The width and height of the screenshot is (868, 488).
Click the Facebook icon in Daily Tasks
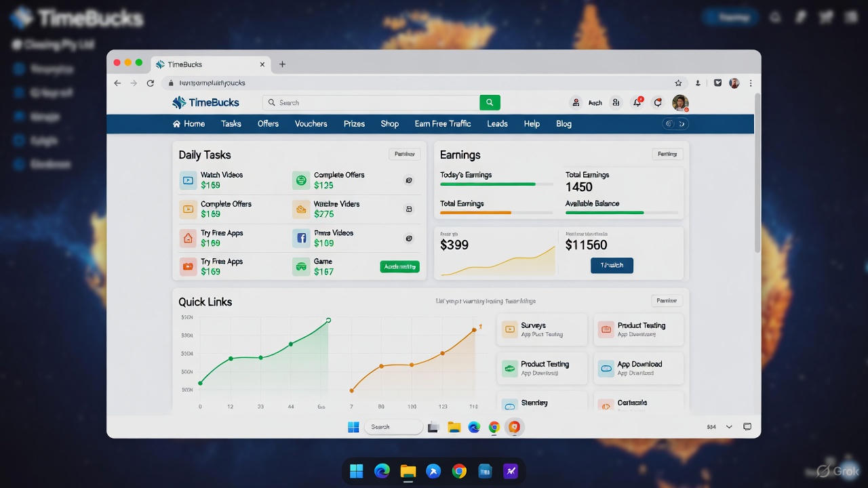pos(301,238)
